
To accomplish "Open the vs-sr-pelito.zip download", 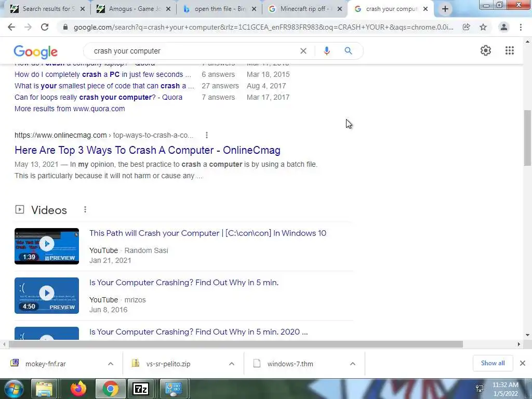I will [x=168, y=364].
